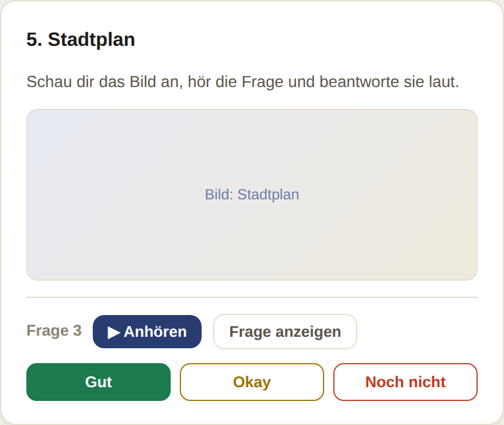Start listening with the dark blue Anhören button

(147, 332)
